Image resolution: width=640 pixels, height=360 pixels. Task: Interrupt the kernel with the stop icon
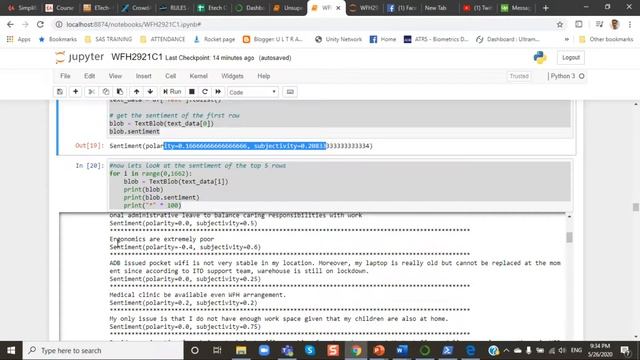pos(191,92)
